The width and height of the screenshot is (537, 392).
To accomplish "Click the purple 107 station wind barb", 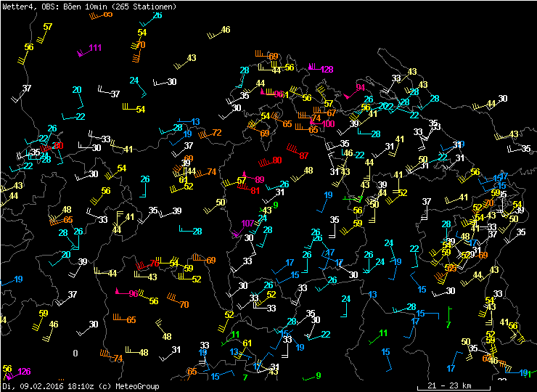I will click(x=237, y=234).
